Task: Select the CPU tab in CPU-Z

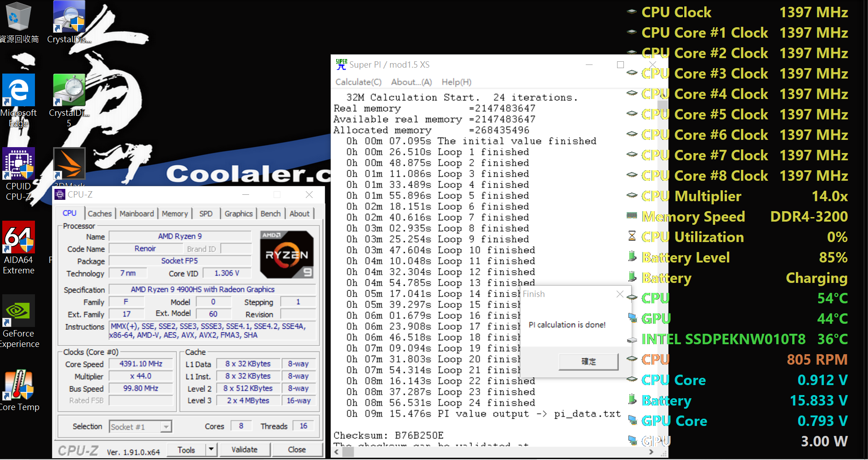Action: (69, 213)
